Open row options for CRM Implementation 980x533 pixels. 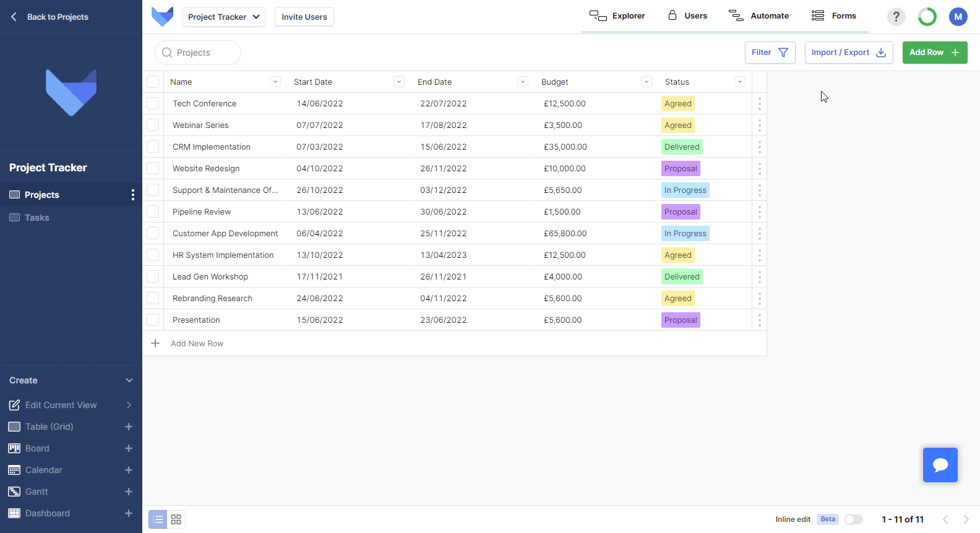(x=759, y=147)
